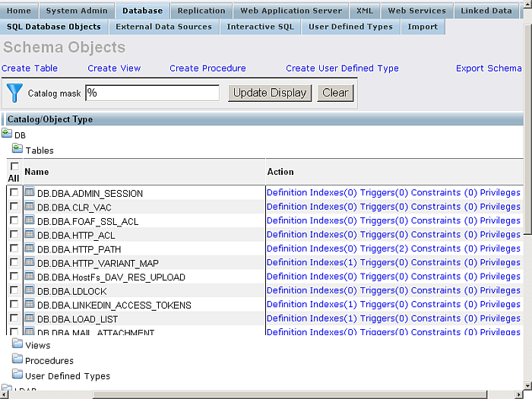
Task: Enable the DB.DBA.LDLOCK checkbox
Action: click(14, 290)
